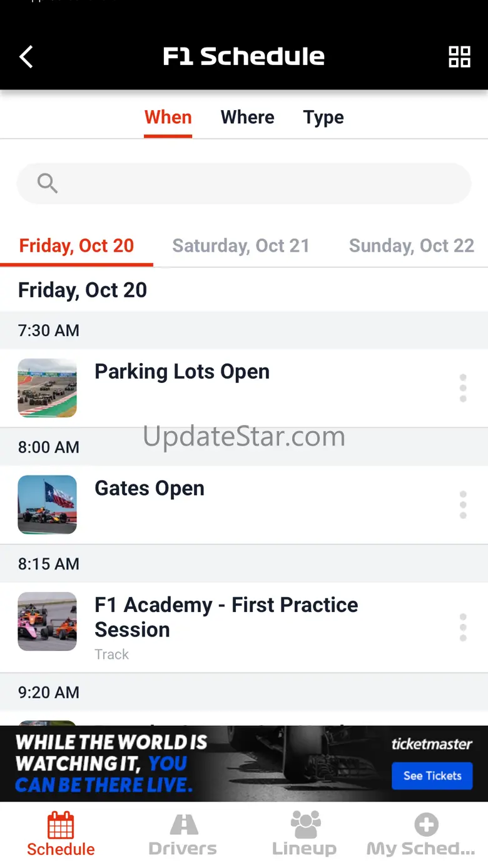Open the Schedule calendar icon
The height and width of the screenshot is (868, 488).
pos(61,825)
